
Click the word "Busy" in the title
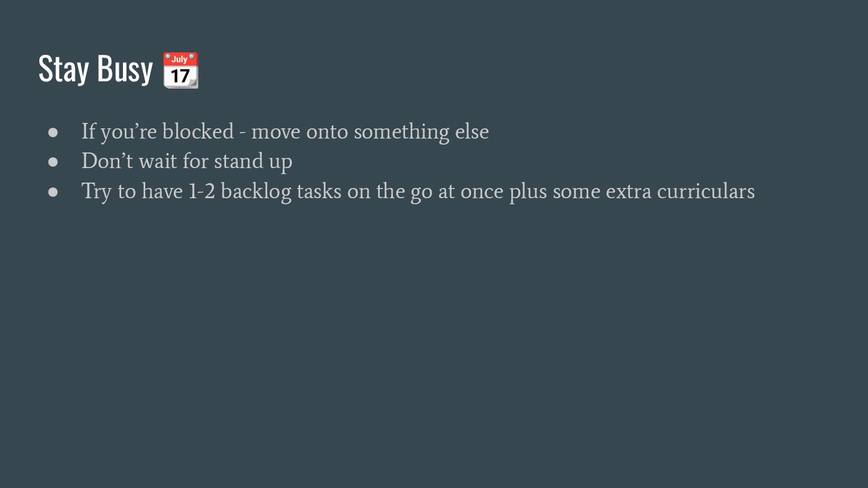(x=125, y=69)
